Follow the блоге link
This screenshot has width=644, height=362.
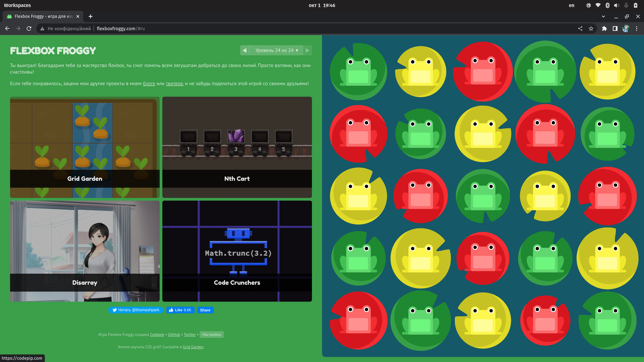(149, 84)
